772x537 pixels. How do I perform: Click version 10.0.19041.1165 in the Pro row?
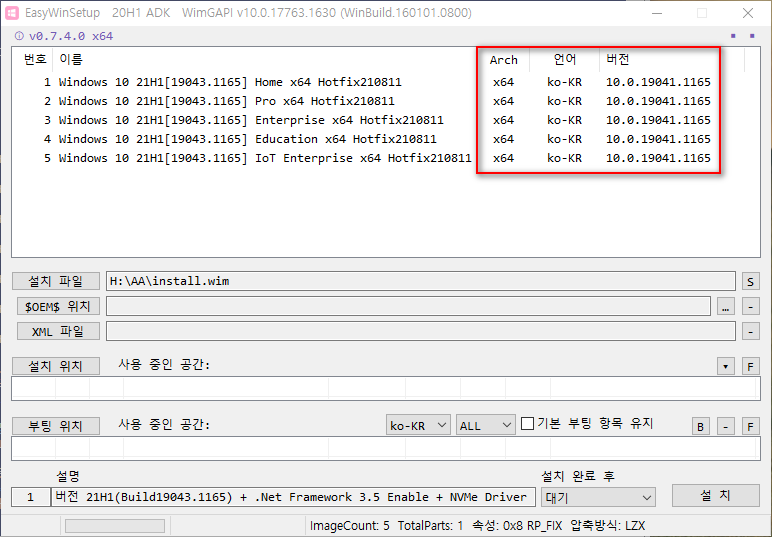[x=658, y=101]
